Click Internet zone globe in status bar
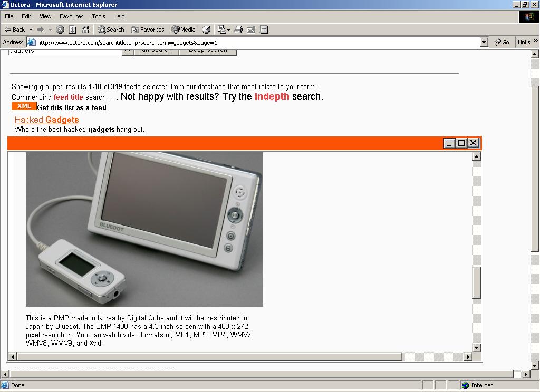This screenshot has width=540, height=392. click(466, 385)
